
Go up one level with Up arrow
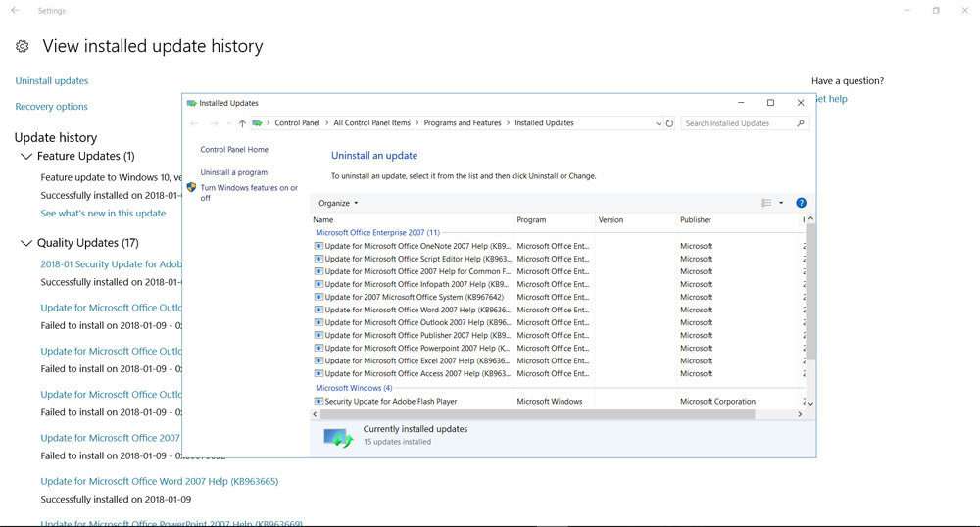[242, 123]
